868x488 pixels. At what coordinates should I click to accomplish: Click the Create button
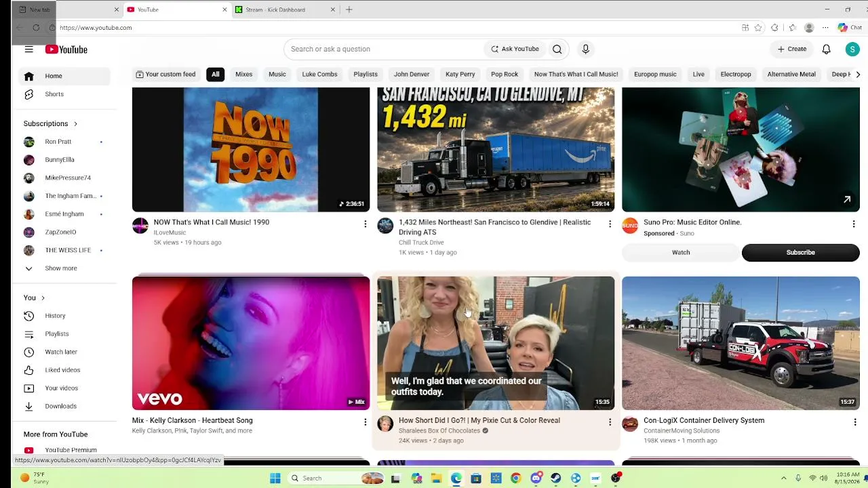click(791, 49)
